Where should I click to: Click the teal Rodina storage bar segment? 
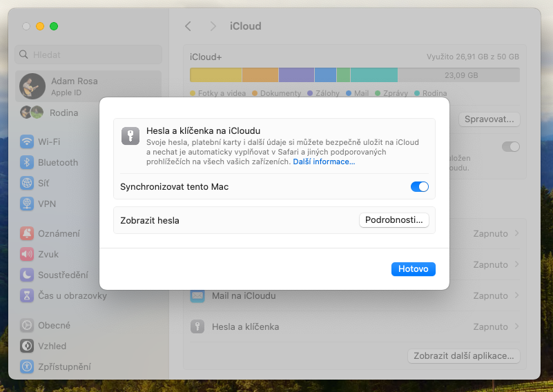tap(373, 75)
